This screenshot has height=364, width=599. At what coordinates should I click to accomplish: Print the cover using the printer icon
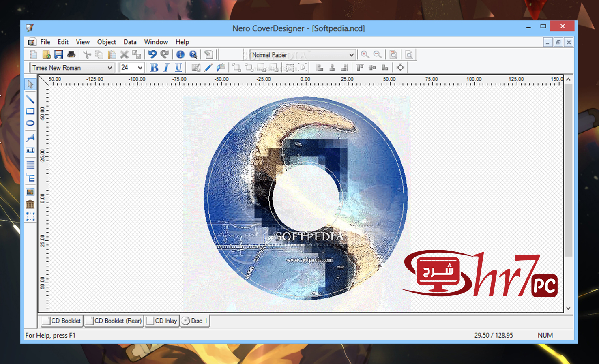71,55
